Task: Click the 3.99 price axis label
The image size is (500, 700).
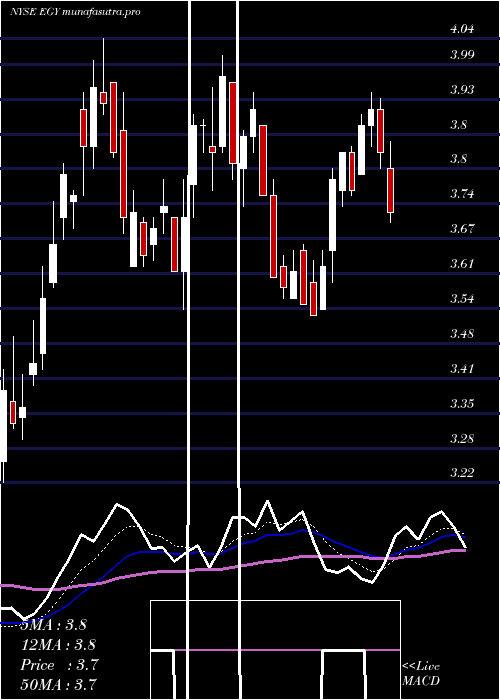Action: [x=462, y=54]
